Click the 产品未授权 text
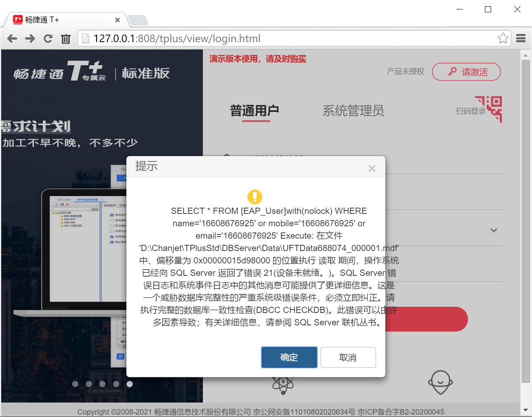Screen dimensions: 532x417 (405, 71)
